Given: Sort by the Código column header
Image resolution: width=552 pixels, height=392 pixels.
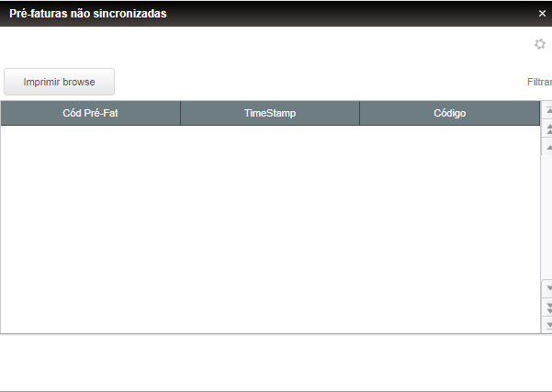Looking at the screenshot, I should [x=449, y=113].
